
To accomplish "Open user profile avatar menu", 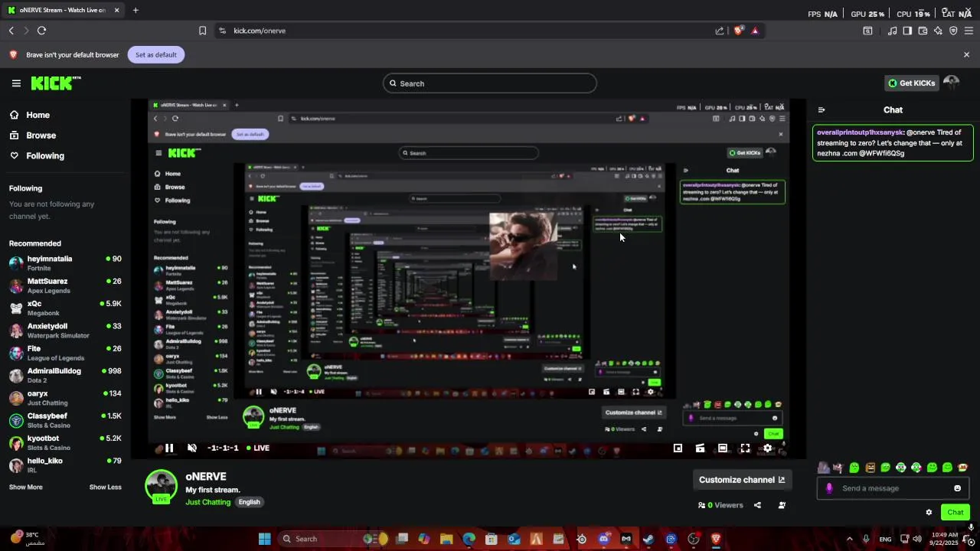I will [x=952, y=83].
